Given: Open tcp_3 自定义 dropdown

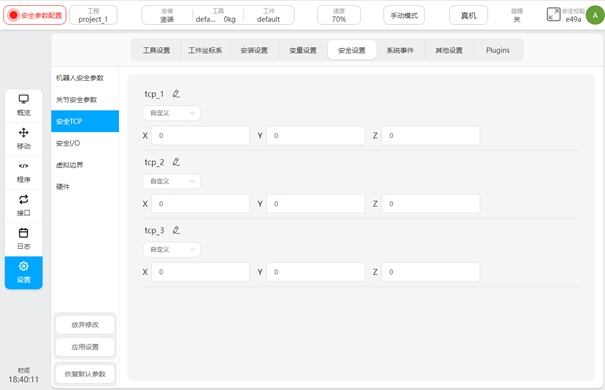Looking at the screenshot, I should pos(172,250).
